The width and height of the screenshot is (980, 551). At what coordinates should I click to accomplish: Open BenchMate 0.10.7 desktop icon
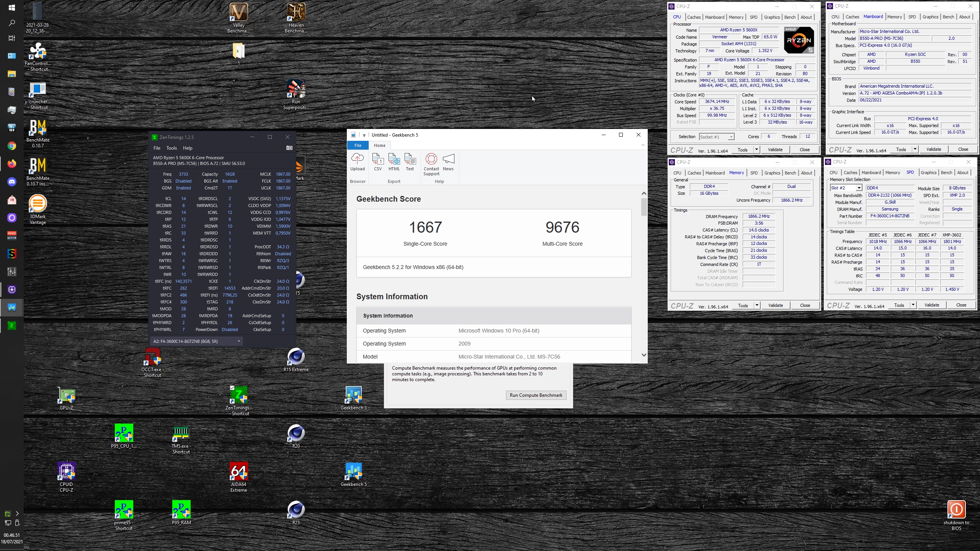(x=38, y=133)
